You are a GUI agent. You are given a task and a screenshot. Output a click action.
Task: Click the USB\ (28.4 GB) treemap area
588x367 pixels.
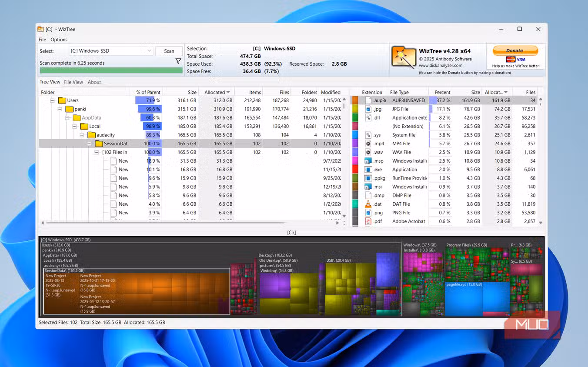click(351, 287)
